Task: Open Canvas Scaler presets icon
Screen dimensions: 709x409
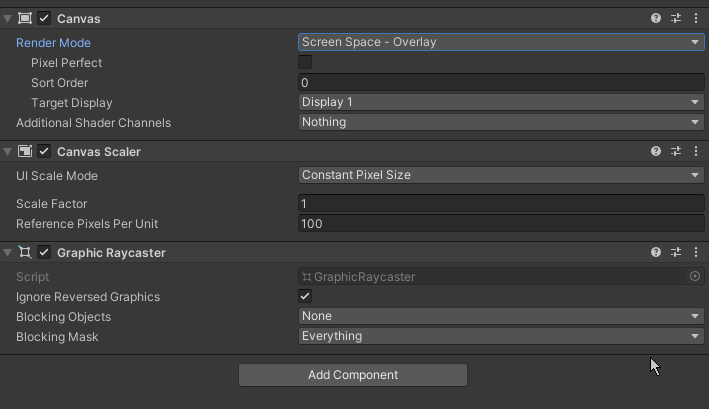Action: (x=676, y=151)
